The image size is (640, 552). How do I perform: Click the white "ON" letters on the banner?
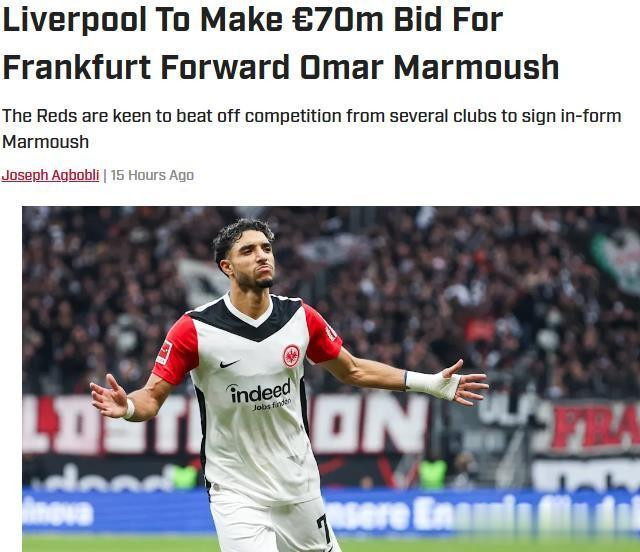369,423
